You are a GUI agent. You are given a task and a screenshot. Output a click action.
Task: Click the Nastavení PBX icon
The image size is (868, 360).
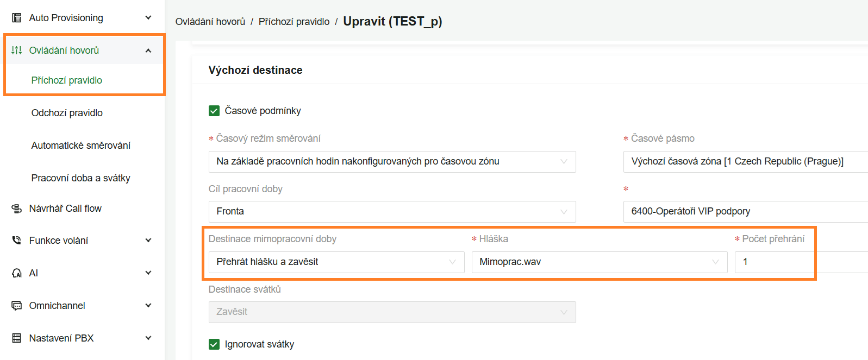pyautogui.click(x=17, y=338)
